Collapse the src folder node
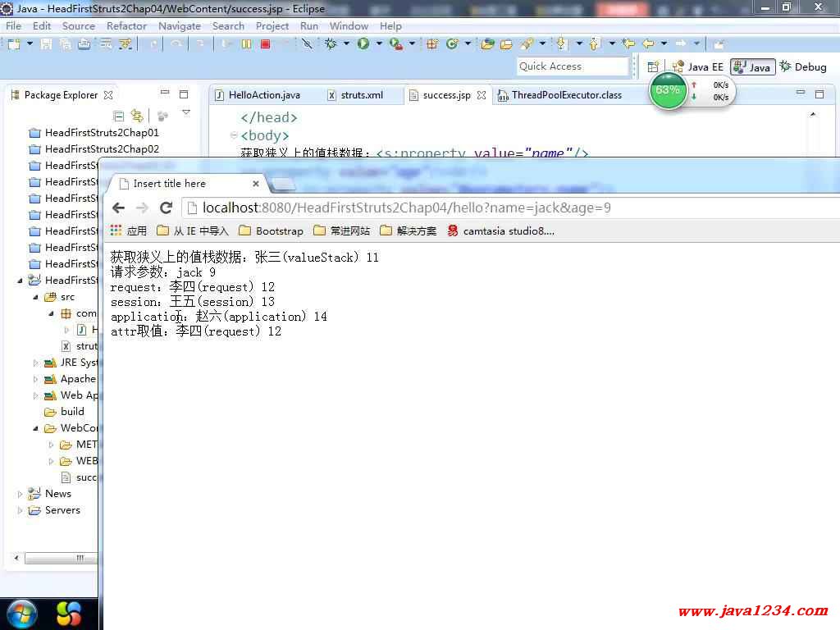The width and height of the screenshot is (840, 630). (35, 297)
